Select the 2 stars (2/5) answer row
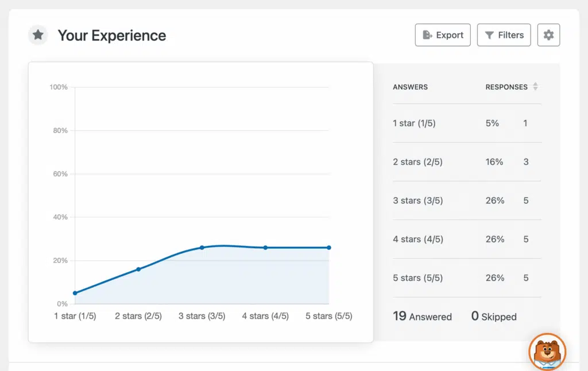The width and height of the screenshot is (588, 371). click(x=467, y=162)
